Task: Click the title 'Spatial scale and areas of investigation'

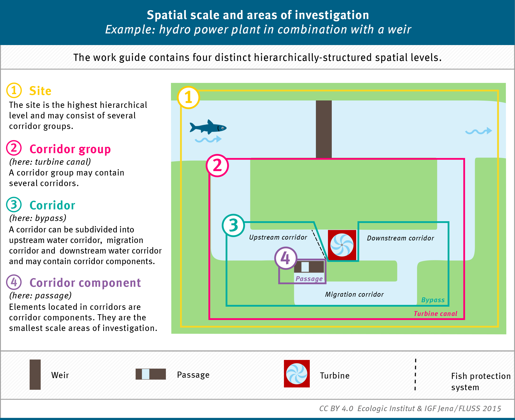Action: [x=258, y=15]
